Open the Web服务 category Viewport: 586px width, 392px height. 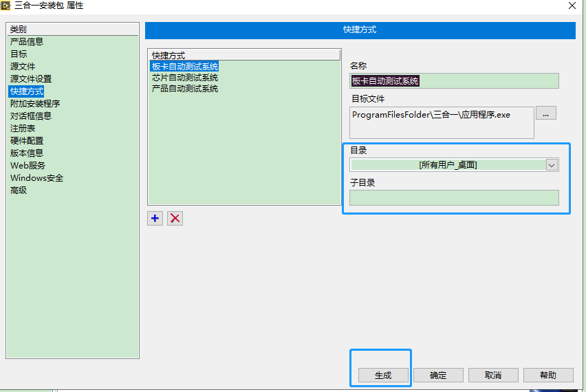click(x=28, y=165)
